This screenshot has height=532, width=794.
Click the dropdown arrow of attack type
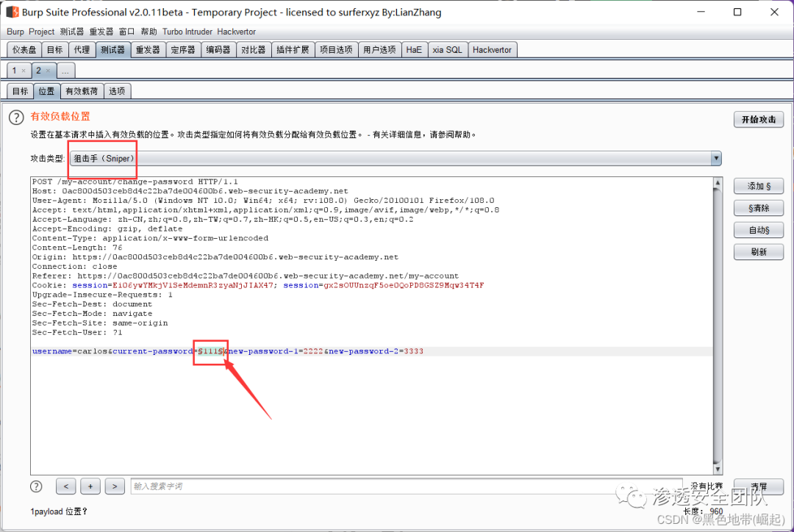pyautogui.click(x=716, y=159)
